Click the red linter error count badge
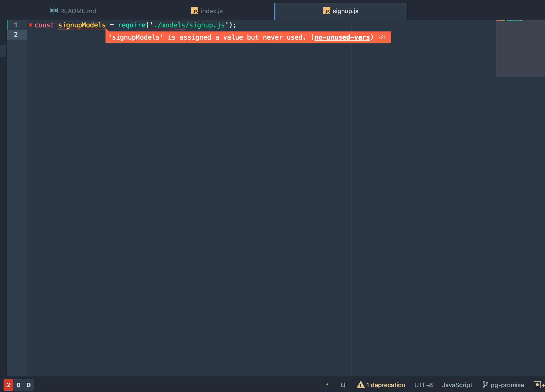Screen dimensions: 545x392 tap(8, 385)
